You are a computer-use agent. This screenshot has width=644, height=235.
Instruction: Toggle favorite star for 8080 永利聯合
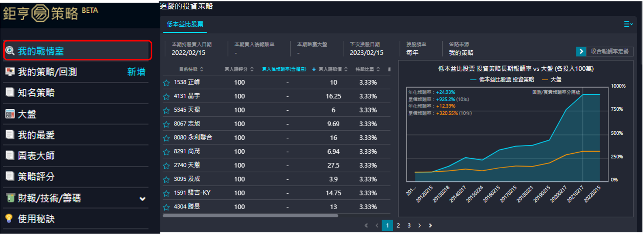166,138
